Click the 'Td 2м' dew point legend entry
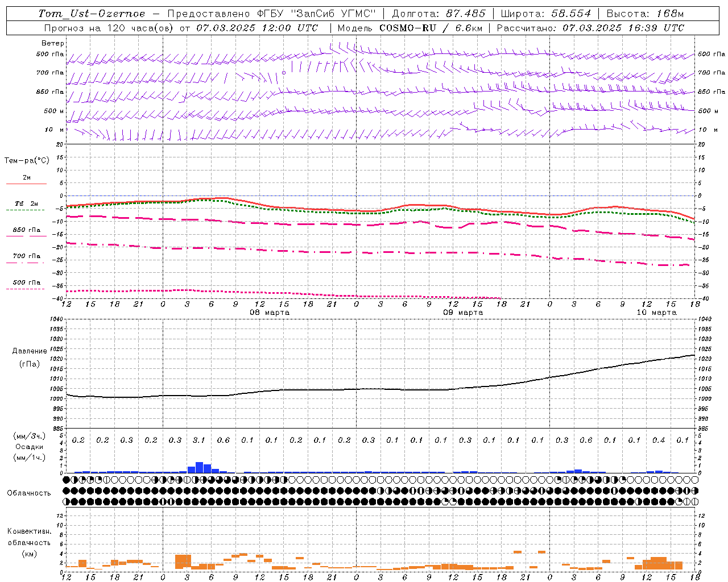This screenshot has height=582, width=728. [x=27, y=203]
